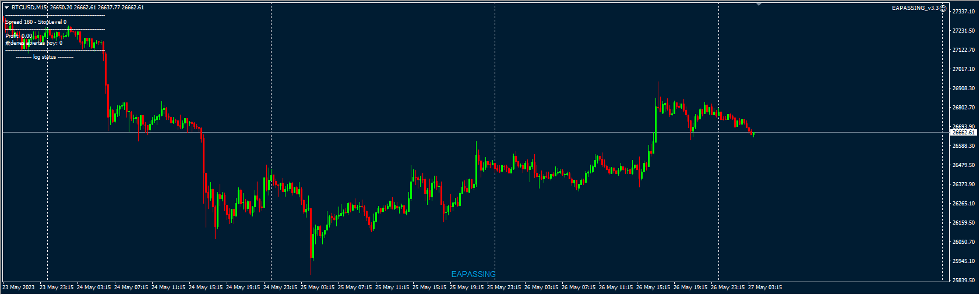Click the '26 May 19:15' time label
The width and height of the screenshot is (980, 295).
click(690, 287)
